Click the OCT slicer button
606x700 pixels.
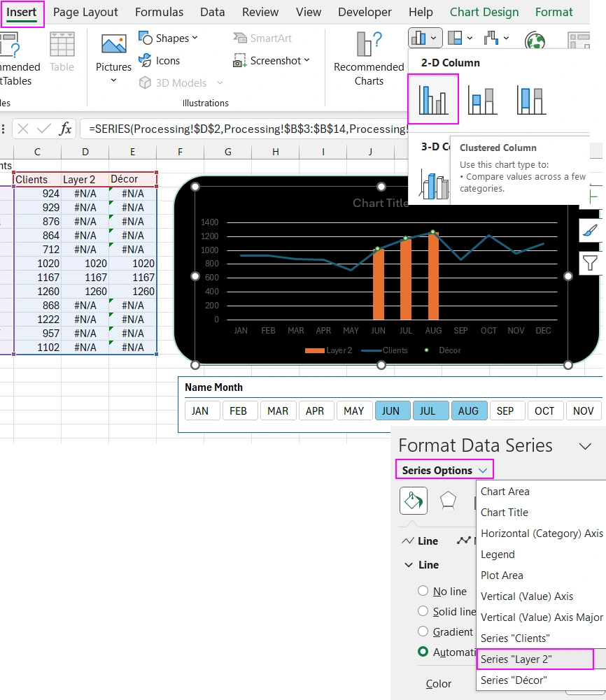[545, 411]
